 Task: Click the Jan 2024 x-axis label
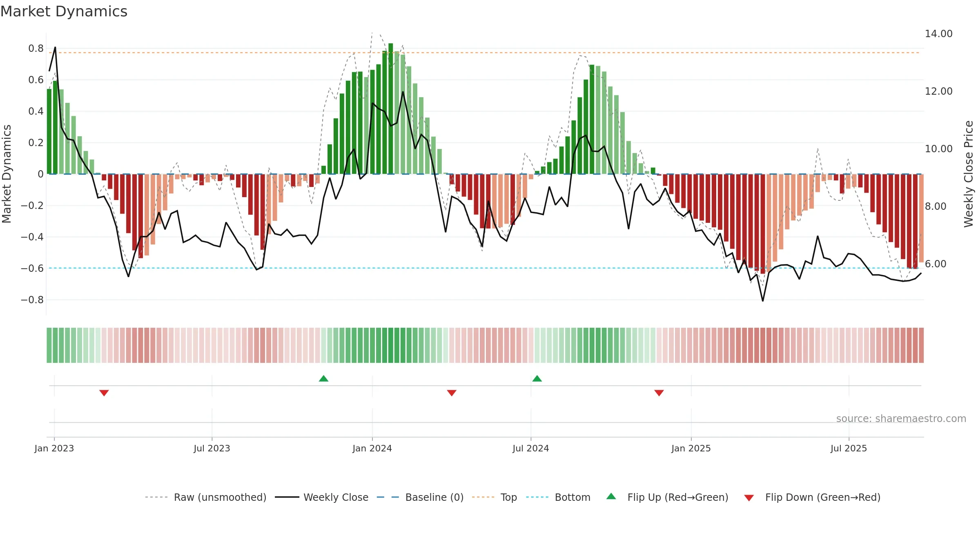click(x=372, y=448)
